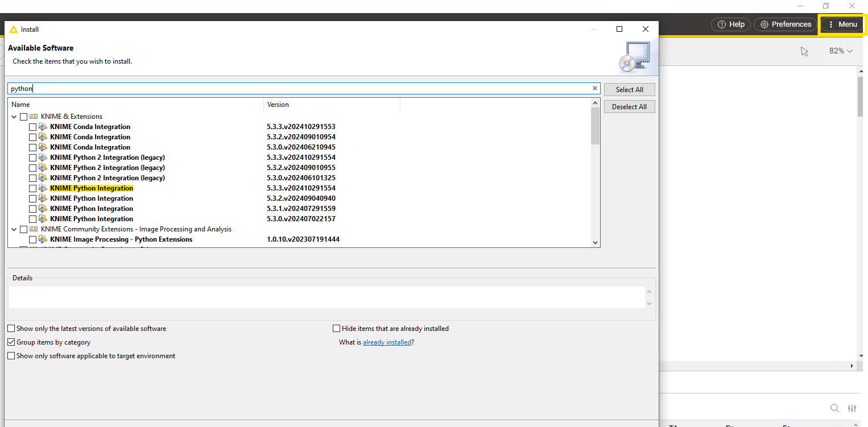The width and height of the screenshot is (868, 427).
Task: Click the icon of KNIME Python Integration 5.3.3
Action: (43, 188)
